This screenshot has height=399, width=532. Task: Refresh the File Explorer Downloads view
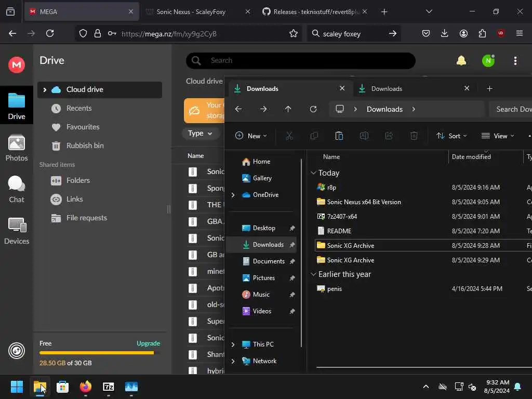[313, 109]
